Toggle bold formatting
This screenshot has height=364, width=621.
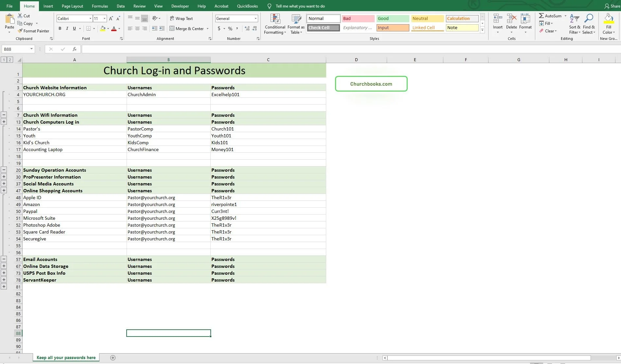coord(60,28)
